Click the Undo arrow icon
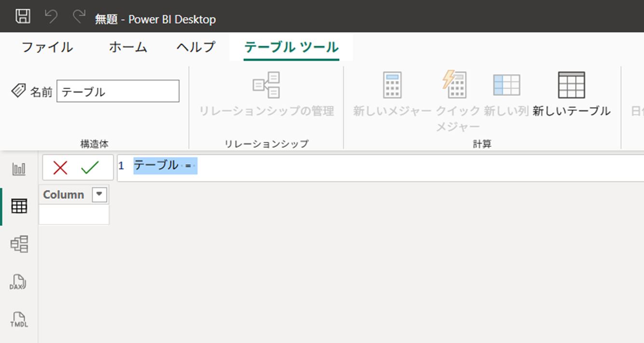Screen dimensions: 644x343 (x=51, y=16)
